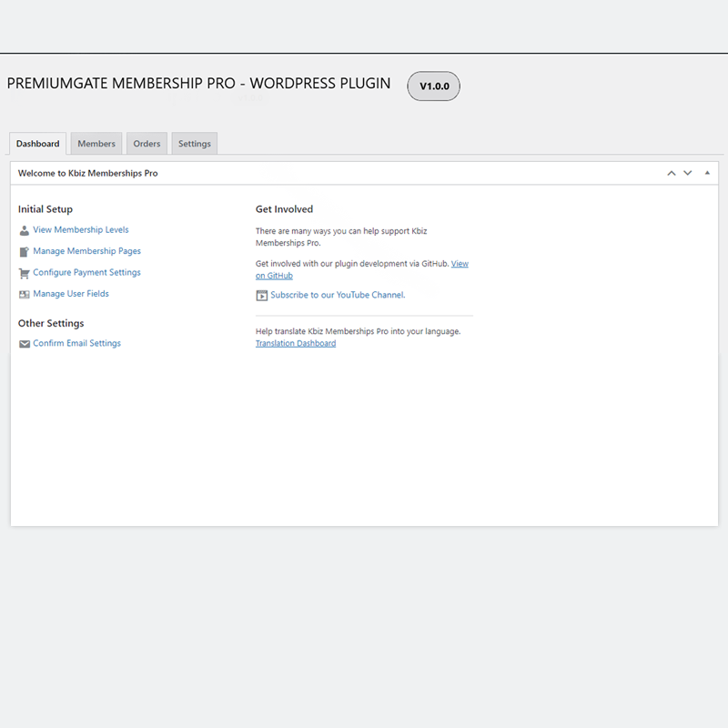Click the video play icon beside YouTube subscribe

261,296
